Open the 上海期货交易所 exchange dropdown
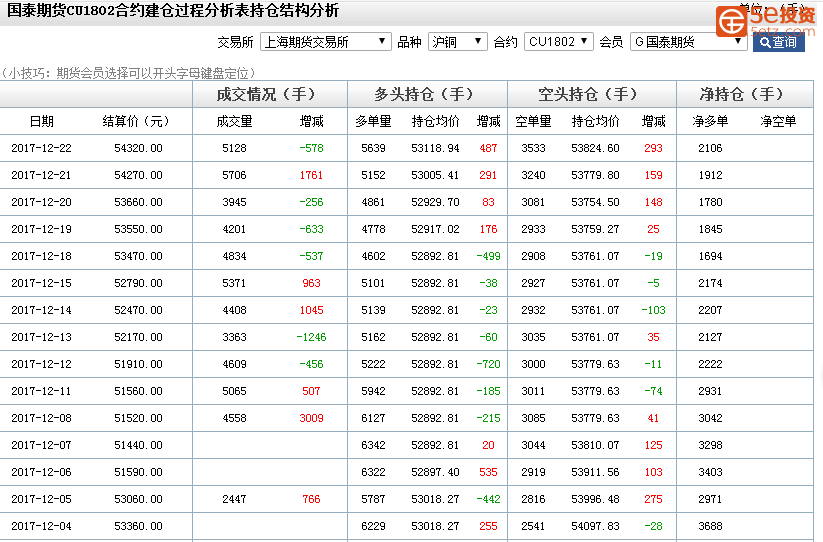This screenshot has height=542, width=823. click(x=325, y=42)
